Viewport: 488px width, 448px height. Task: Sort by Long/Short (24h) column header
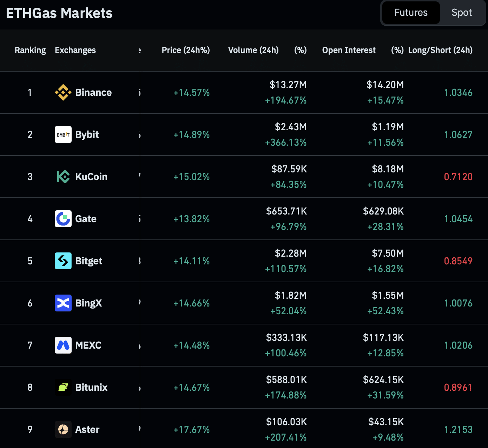[x=440, y=50]
